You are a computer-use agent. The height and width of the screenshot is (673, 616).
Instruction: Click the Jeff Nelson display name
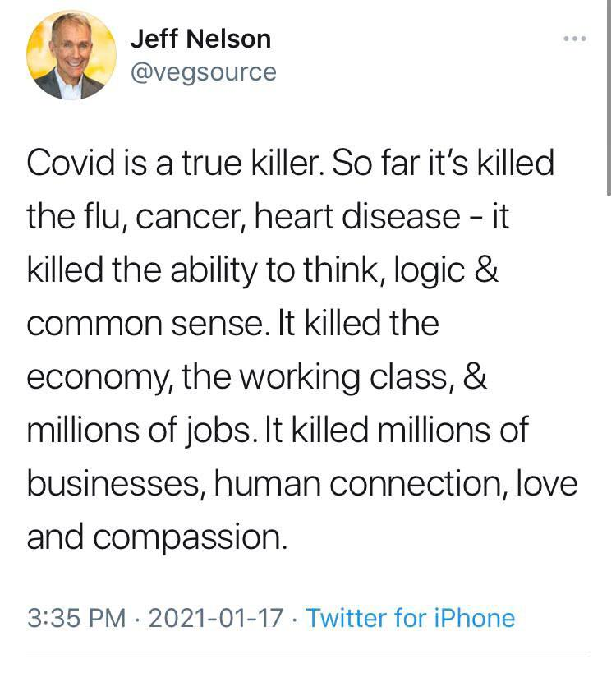click(x=200, y=38)
